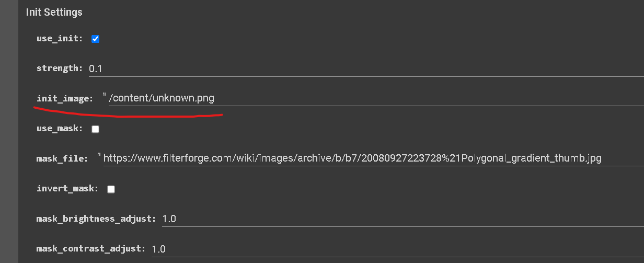644x263 pixels.
Task: Click the mask_file URL field
Action: [373, 158]
